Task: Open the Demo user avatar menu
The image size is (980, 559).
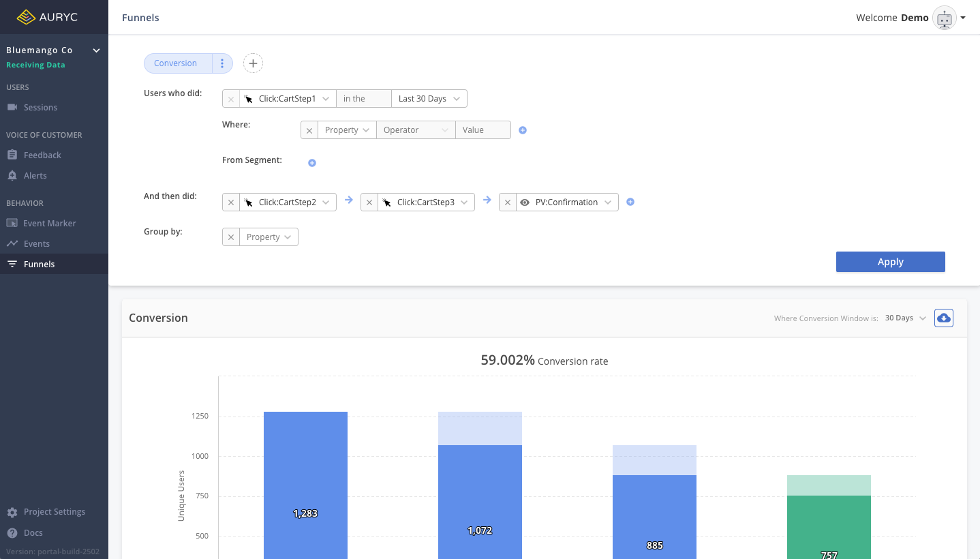Action: [948, 18]
